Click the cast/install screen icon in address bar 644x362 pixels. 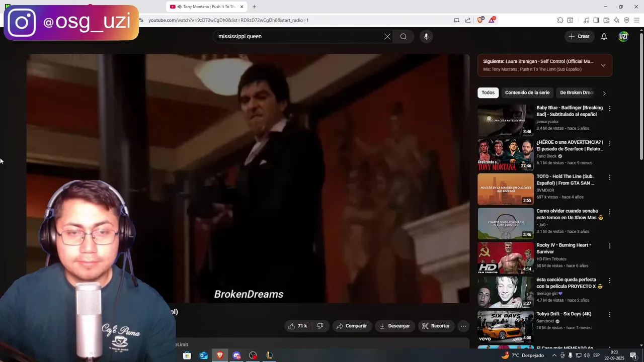(x=456, y=20)
